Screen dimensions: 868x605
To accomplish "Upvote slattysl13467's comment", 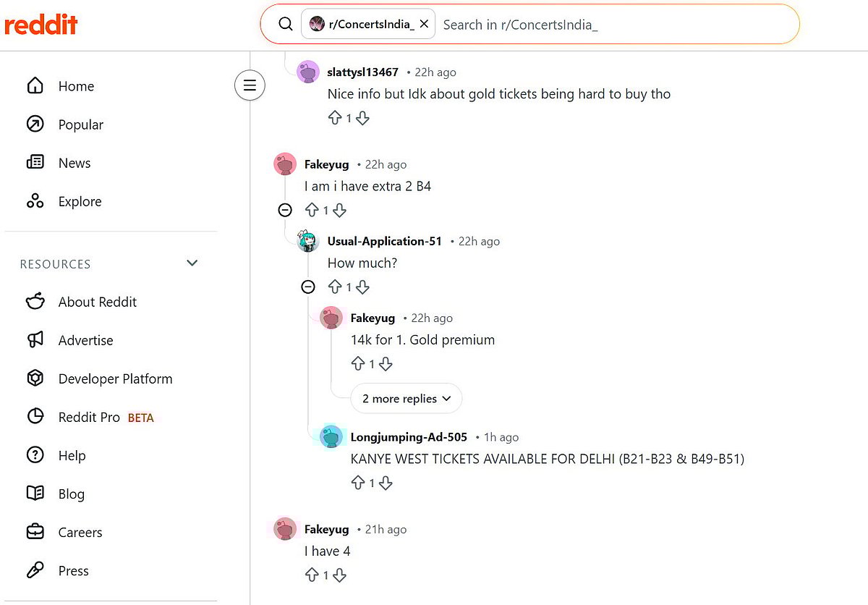I will point(334,117).
